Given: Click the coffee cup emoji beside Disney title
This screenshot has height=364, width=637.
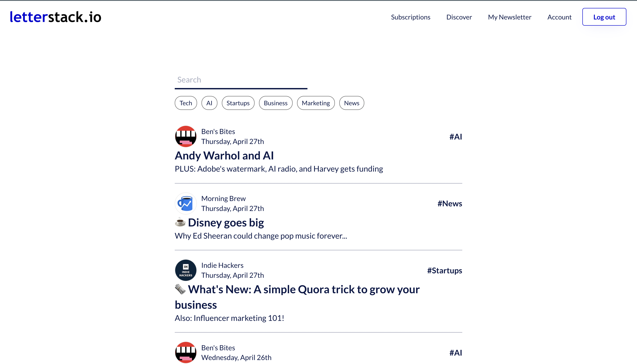Looking at the screenshot, I should pyautogui.click(x=180, y=222).
